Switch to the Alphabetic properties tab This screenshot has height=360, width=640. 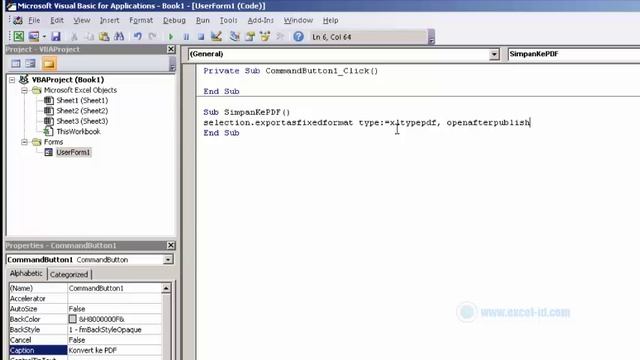[26, 273]
